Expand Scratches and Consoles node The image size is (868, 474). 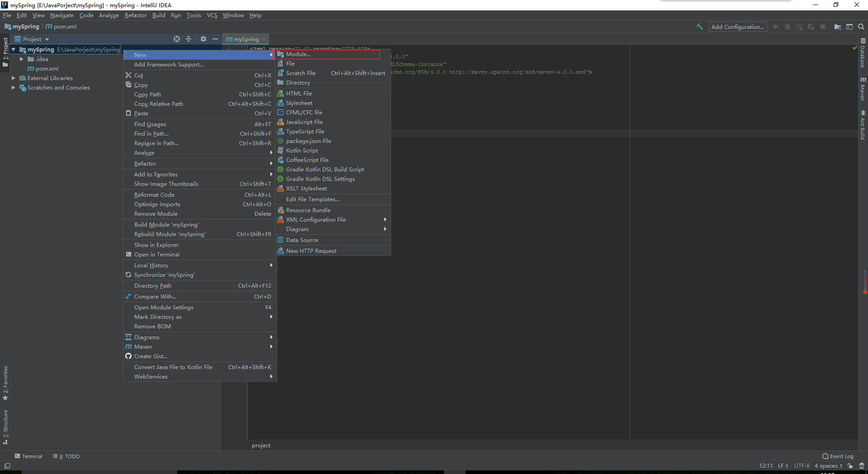point(14,88)
